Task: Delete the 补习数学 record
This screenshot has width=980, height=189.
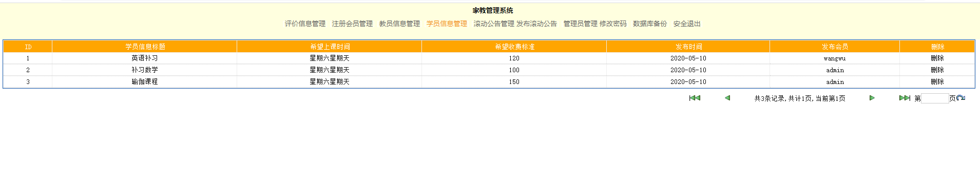Action: point(937,70)
